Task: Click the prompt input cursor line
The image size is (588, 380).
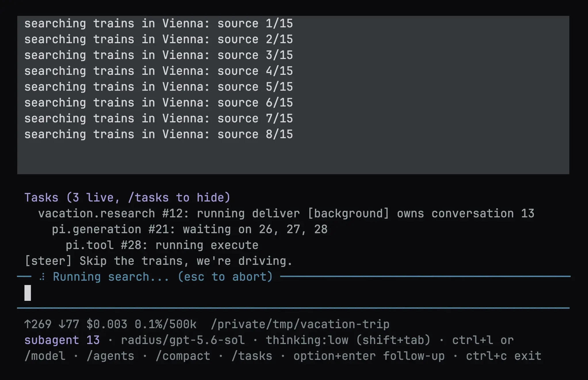Action: pyautogui.click(x=293, y=293)
